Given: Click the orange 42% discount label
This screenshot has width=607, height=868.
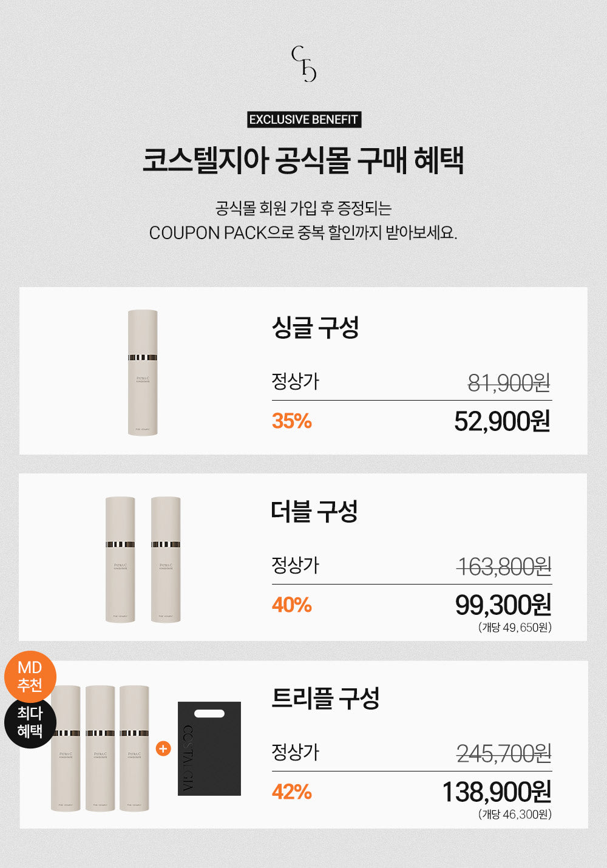Looking at the screenshot, I should [292, 792].
